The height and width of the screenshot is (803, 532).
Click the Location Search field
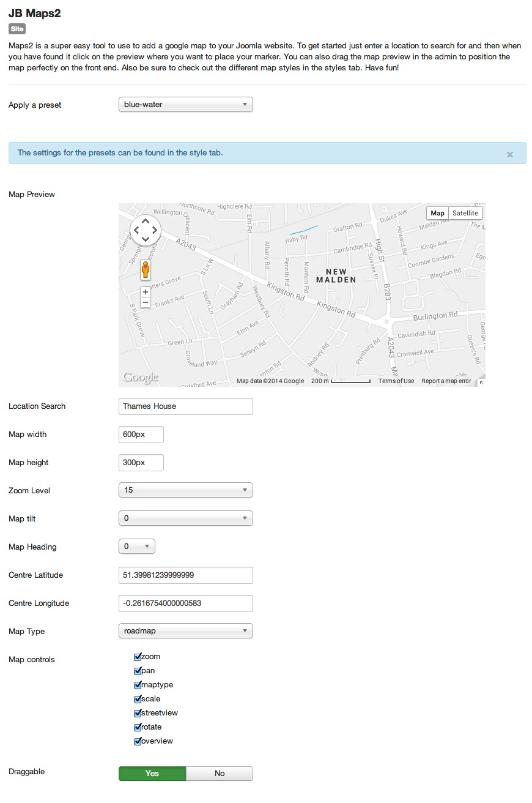coord(185,406)
